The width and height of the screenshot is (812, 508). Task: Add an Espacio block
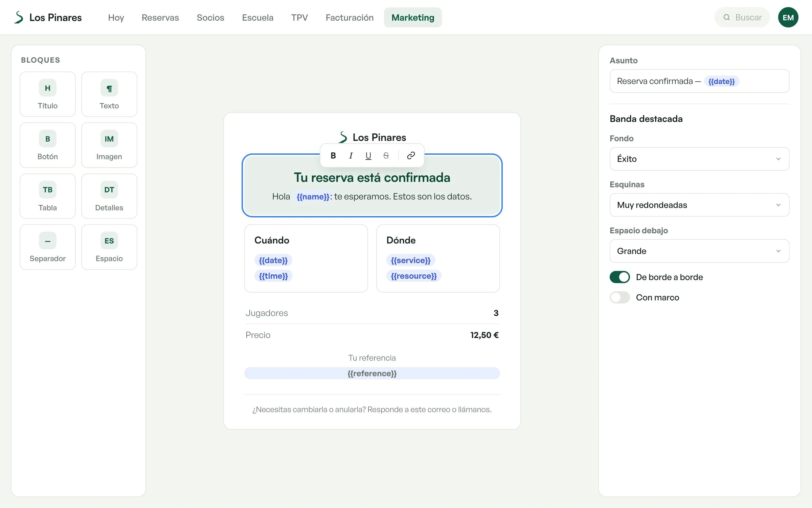[x=109, y=247]
